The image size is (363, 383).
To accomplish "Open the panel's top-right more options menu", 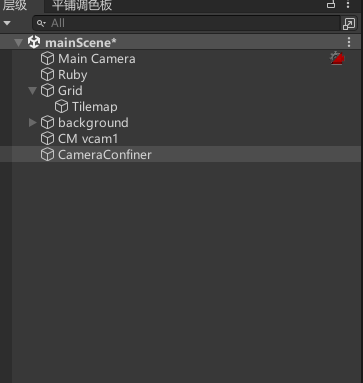I will [348, 4].
